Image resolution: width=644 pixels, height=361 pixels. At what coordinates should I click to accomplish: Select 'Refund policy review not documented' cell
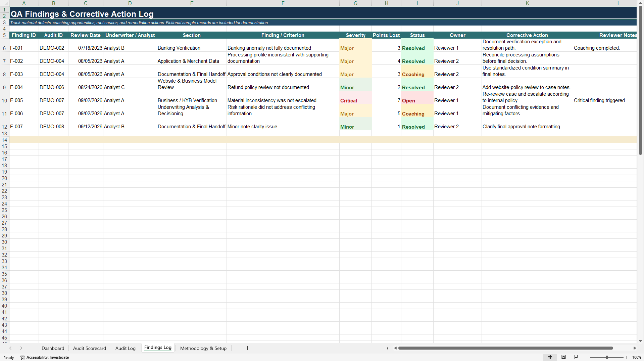(x=283, y=84)
